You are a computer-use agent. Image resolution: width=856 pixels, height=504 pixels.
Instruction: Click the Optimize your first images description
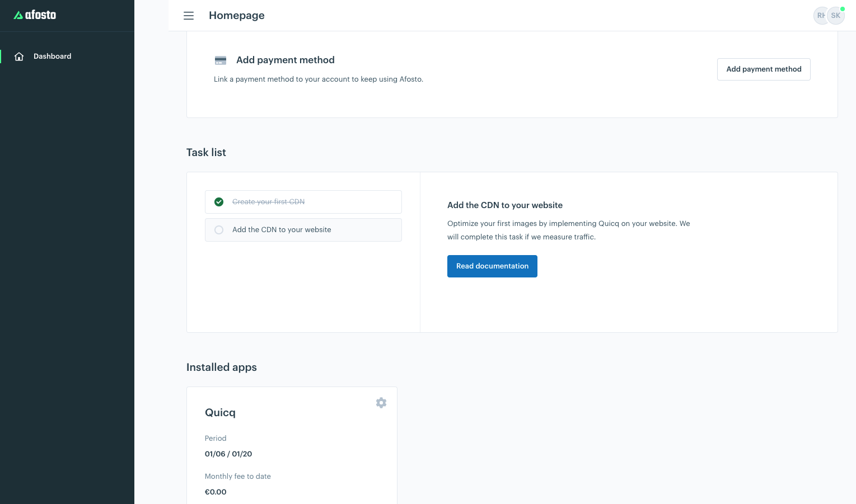point(569,230)
